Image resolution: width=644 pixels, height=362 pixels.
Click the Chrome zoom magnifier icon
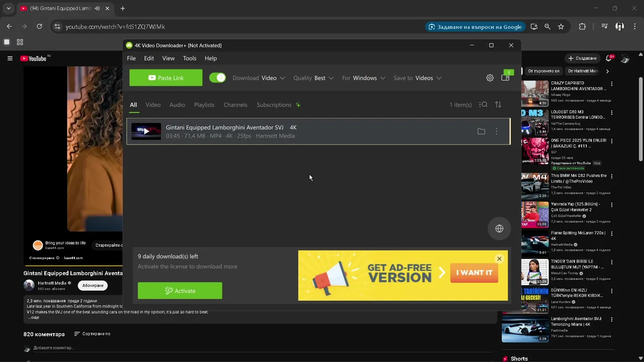coord(547,27)
